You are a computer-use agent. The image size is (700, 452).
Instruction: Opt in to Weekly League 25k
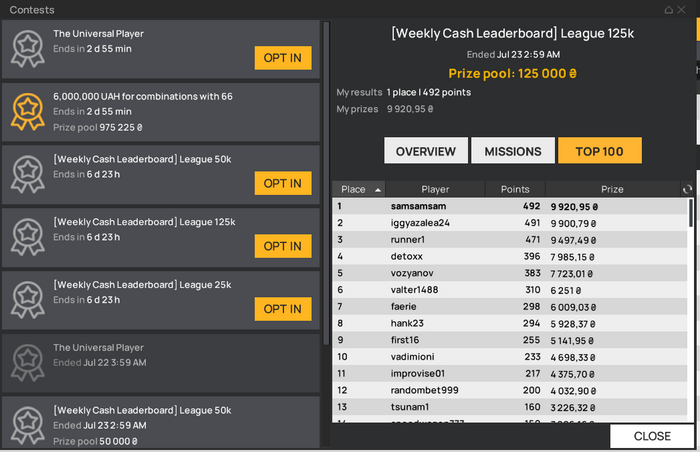pyautogui.click(x=283, y=309)
